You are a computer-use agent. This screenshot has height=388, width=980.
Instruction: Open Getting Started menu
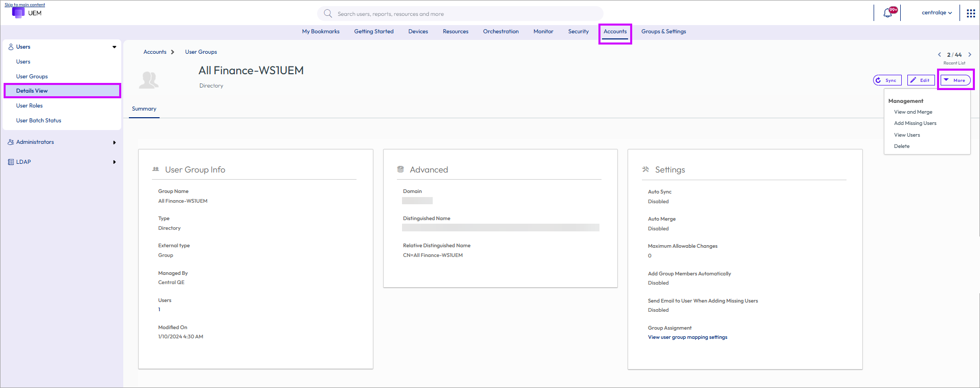click(374, 32)
